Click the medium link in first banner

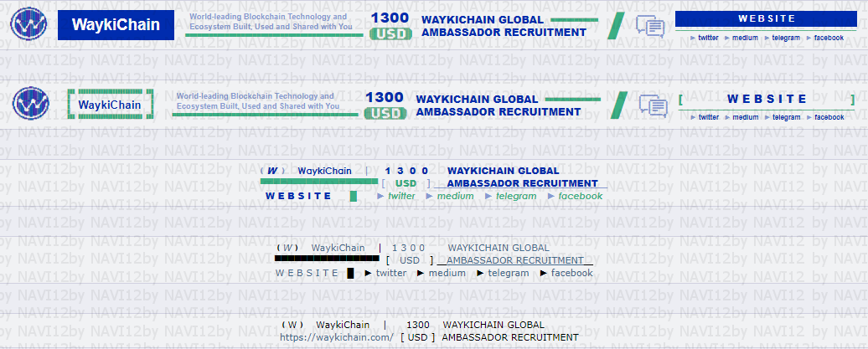[745, 38]
